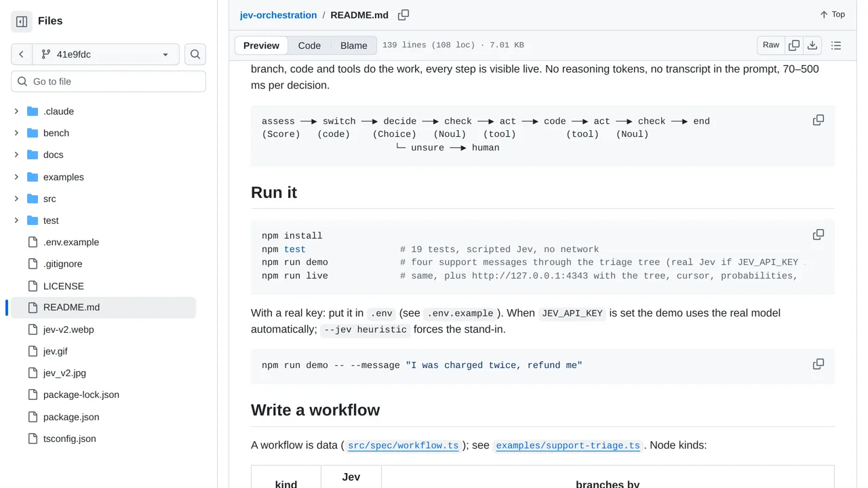Click the docs folder icon

click(x=33, y=155)
